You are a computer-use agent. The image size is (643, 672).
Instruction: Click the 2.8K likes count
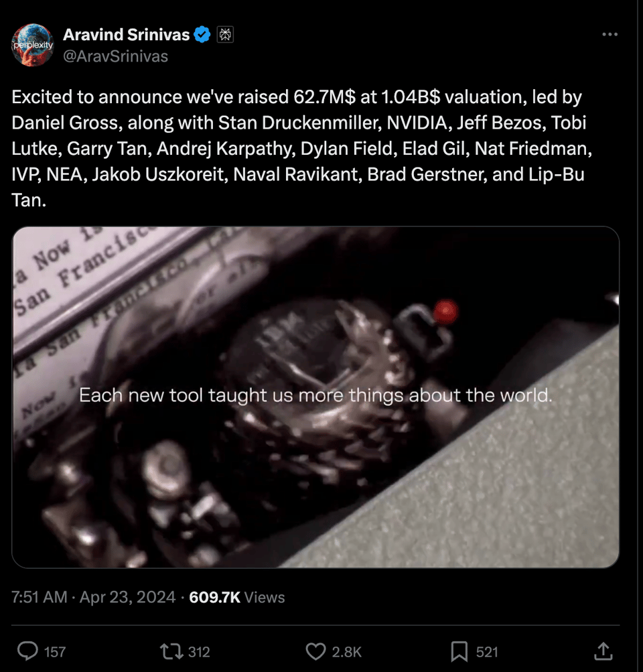(347, 652)
